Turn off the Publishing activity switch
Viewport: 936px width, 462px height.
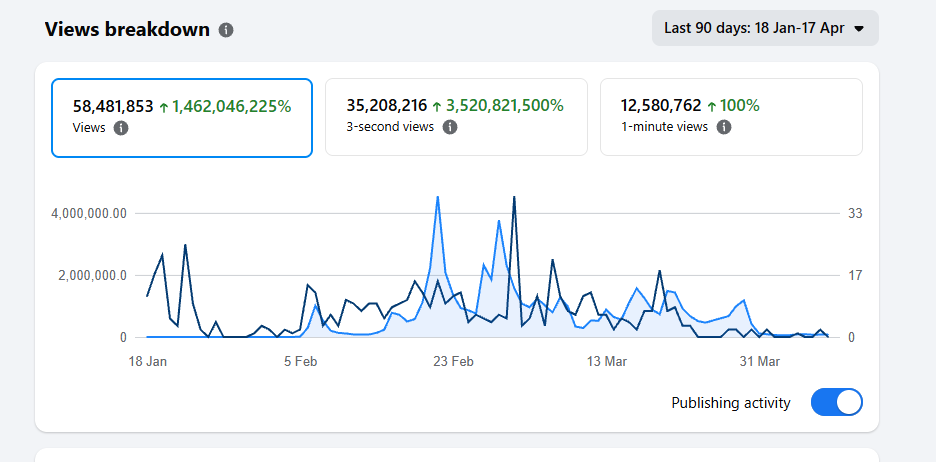pos(836,403)
